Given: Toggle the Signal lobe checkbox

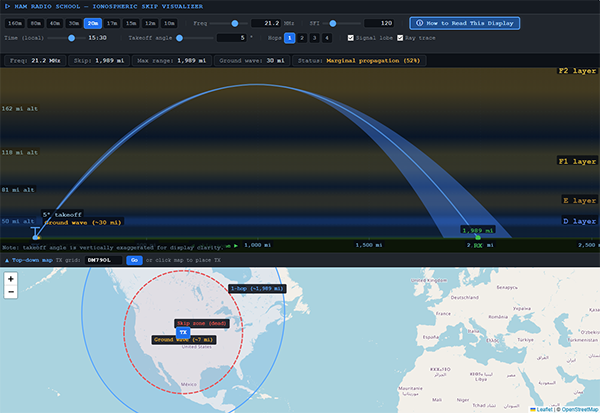Looking at the screenshot, I should 351,38.
